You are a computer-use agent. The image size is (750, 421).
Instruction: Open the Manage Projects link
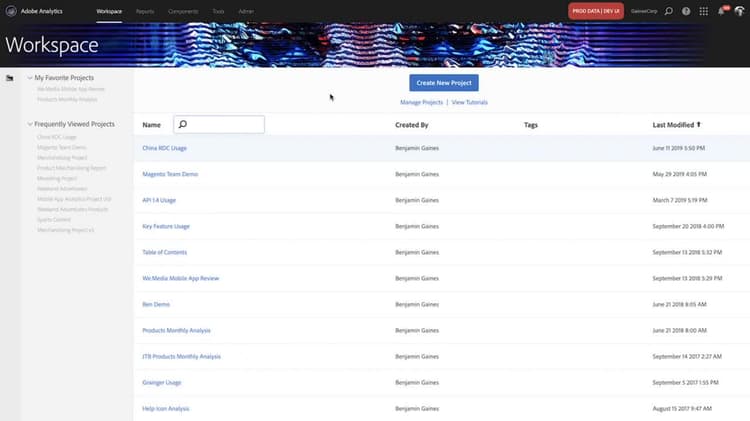pyautogui.click(x=421, y=102)
